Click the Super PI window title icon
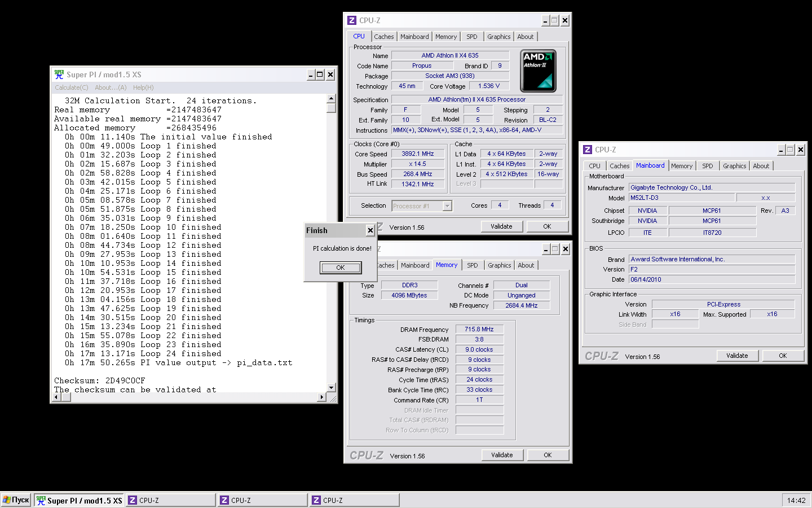 coord(59,75)
